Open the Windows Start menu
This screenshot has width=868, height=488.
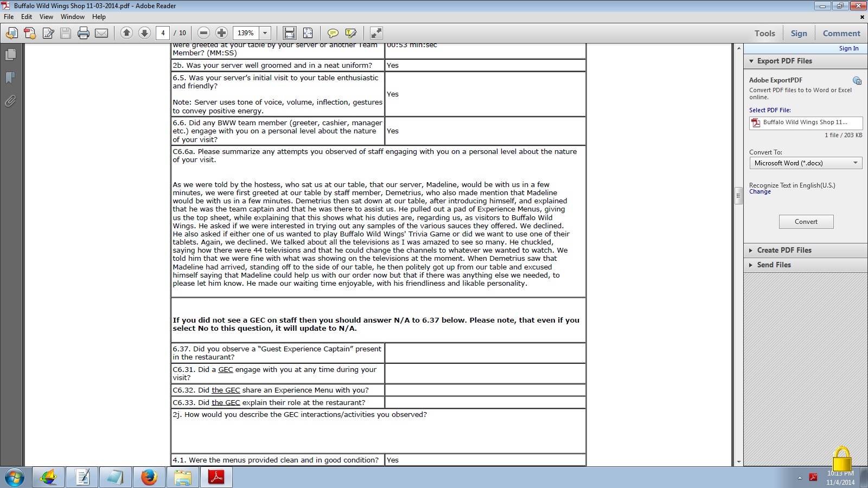pyautogui.click(x=15, y=478)
